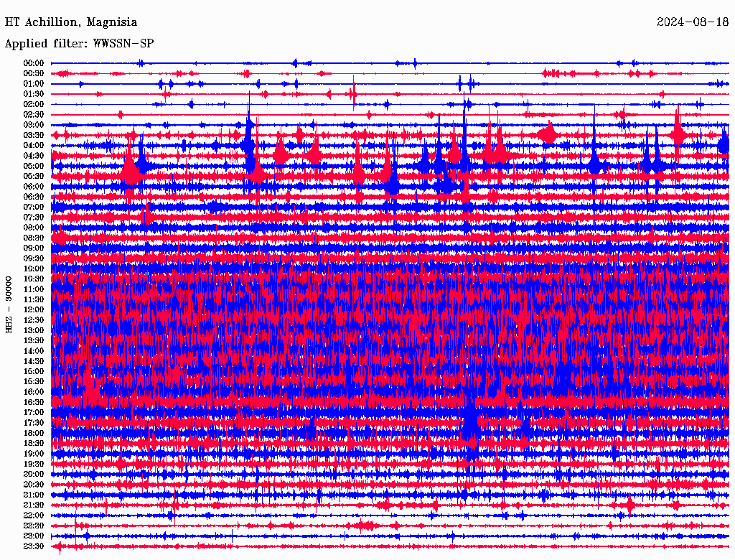Select the 07:00 time label
The height and width of the screenshot is (560, 735).
[33, 207]
